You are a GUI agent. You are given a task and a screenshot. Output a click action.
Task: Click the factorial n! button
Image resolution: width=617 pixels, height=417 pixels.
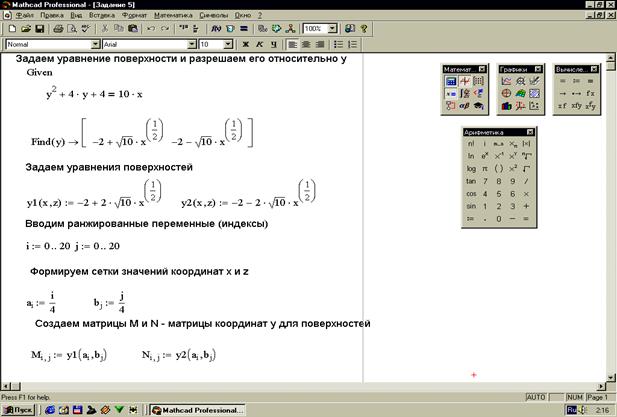point(471,144)
